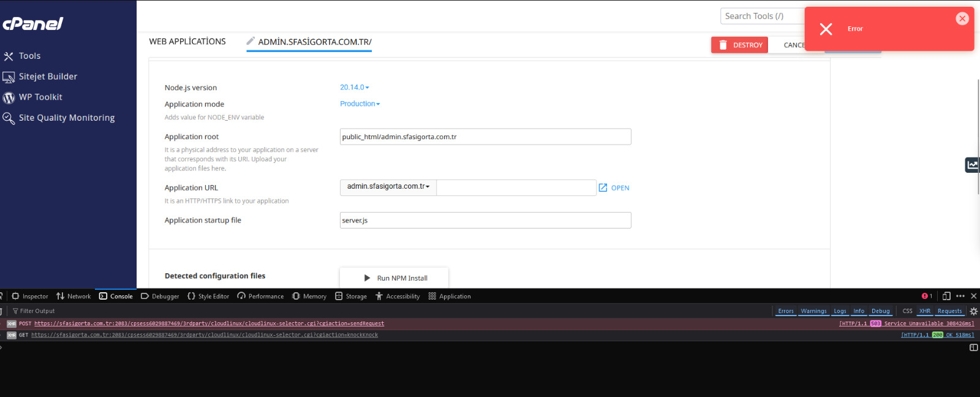Click the Web Applications breadcrumb

pos(187,42)
